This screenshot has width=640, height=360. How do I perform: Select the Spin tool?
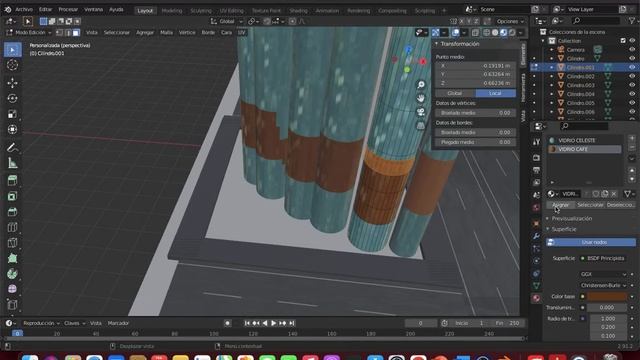(12, 289)
